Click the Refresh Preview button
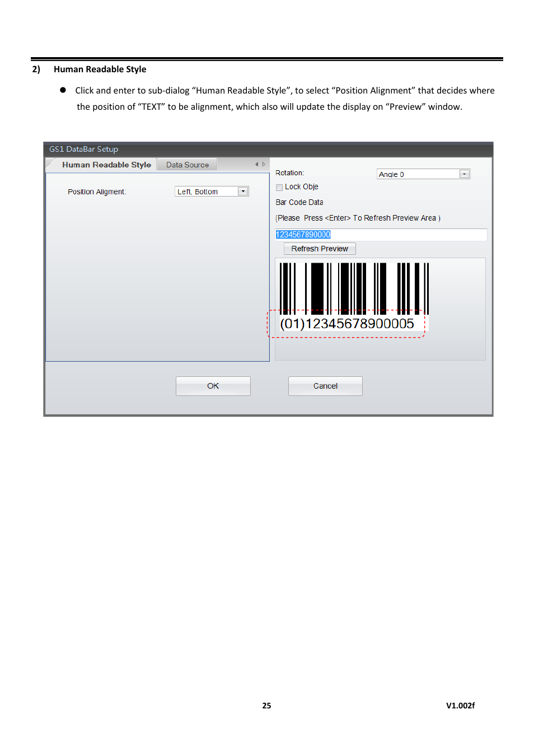Screen dimensions: 534x756 pyautogui.click(x=320, y=249)
